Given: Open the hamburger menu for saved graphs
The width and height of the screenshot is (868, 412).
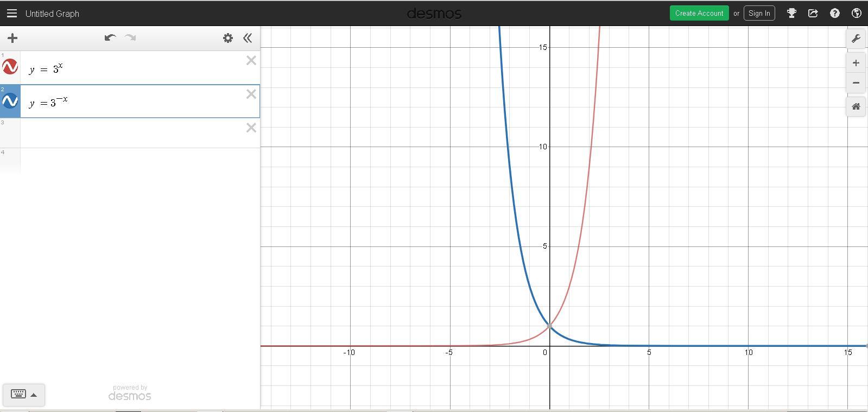Looking at the screenshot, I should pos(12,13).
